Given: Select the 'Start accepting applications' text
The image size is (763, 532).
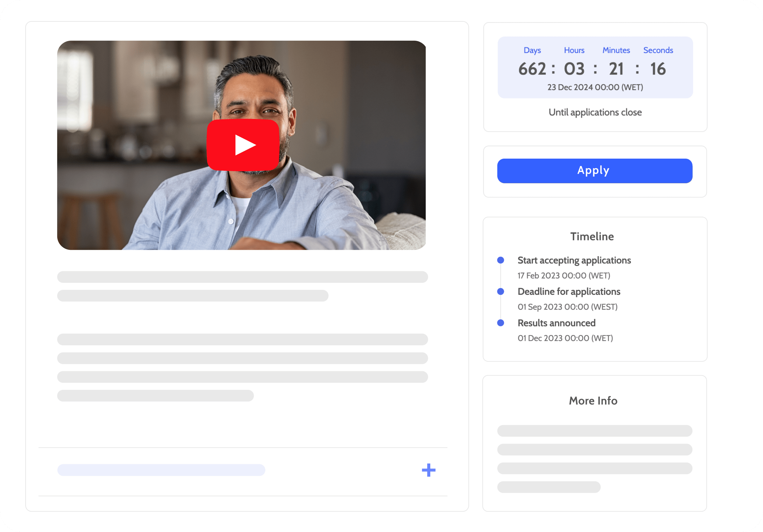Looking at the screenshot, I should [574, 260].
